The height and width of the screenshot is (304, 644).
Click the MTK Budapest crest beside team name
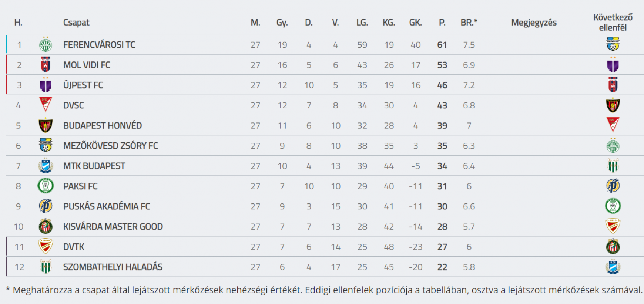(46, 166)
